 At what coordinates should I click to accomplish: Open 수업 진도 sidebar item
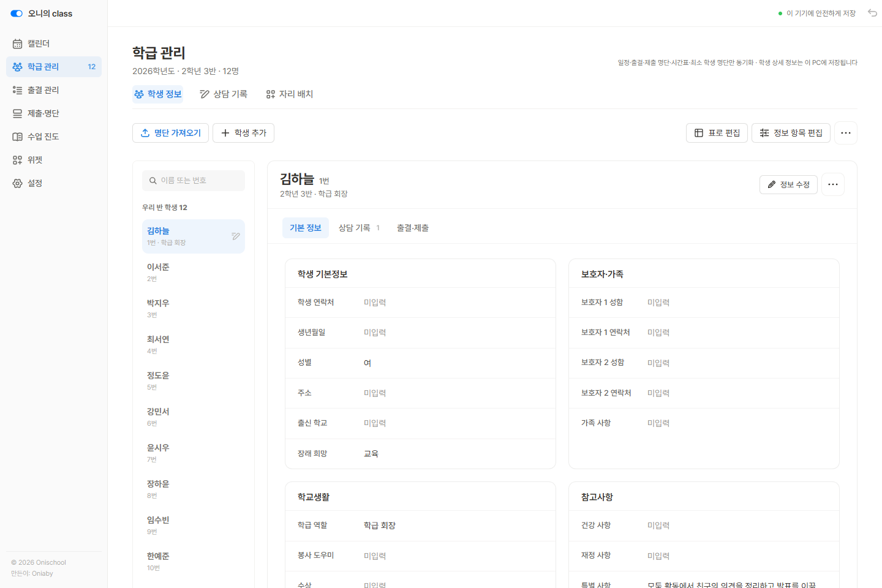pyautogui.click(x=54, y=137)
